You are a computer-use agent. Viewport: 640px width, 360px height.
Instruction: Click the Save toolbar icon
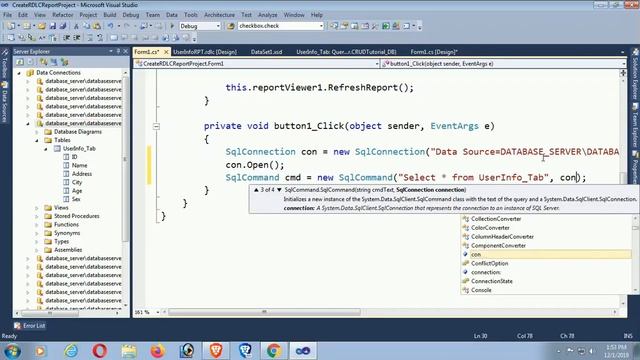53,26
